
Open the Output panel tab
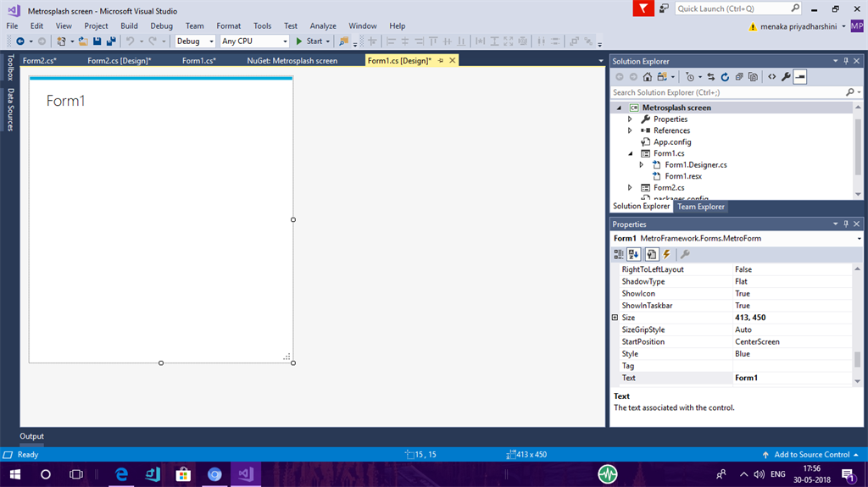31,436
